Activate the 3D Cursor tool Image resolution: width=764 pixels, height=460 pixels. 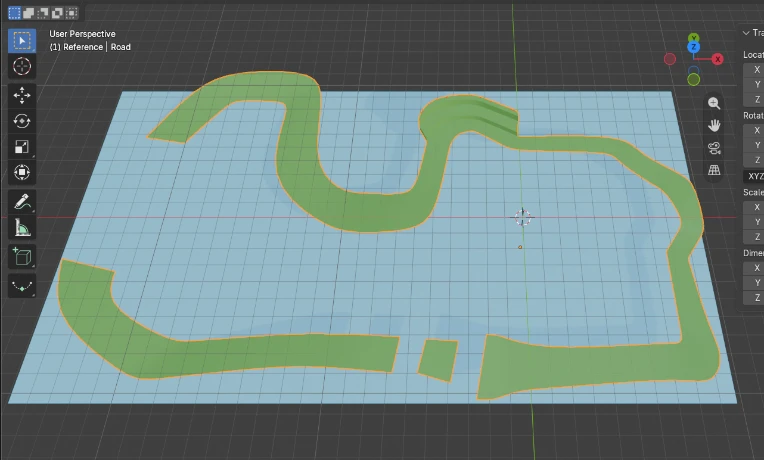coord(22,66)
